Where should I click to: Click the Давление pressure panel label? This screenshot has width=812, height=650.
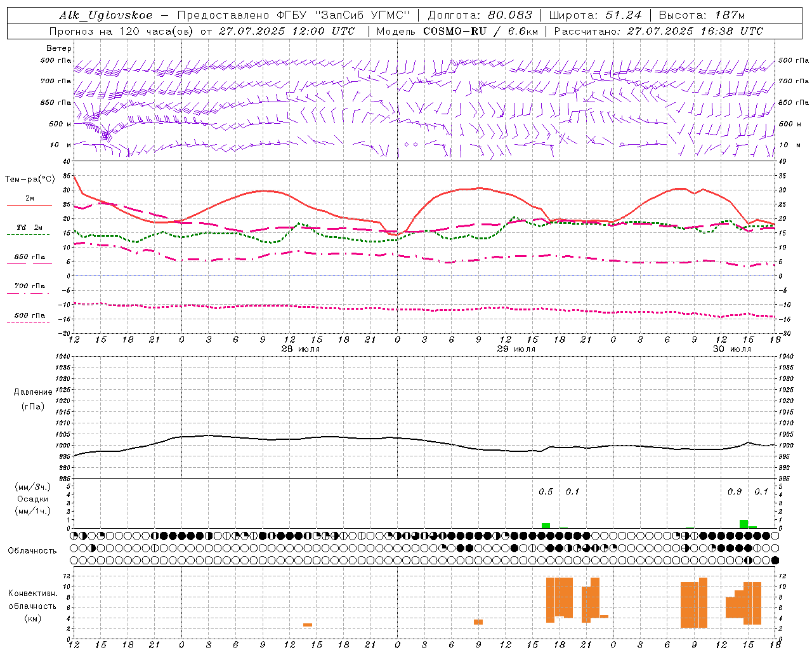tap(33, 392)
